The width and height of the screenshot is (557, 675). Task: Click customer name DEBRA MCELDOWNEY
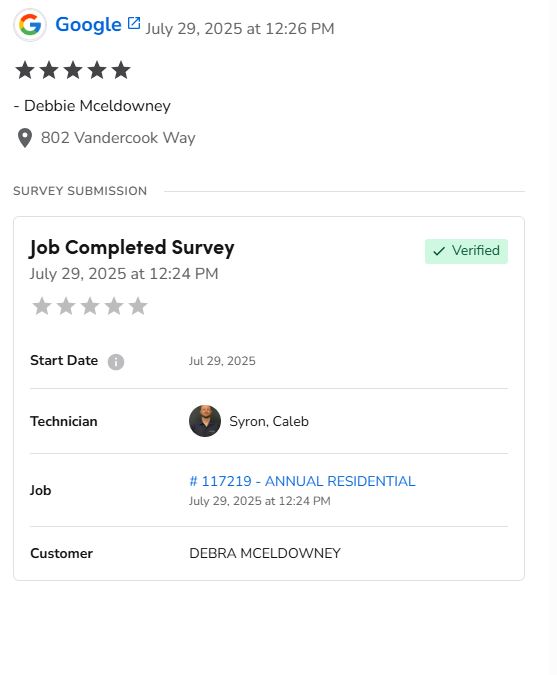coord(265,554)
